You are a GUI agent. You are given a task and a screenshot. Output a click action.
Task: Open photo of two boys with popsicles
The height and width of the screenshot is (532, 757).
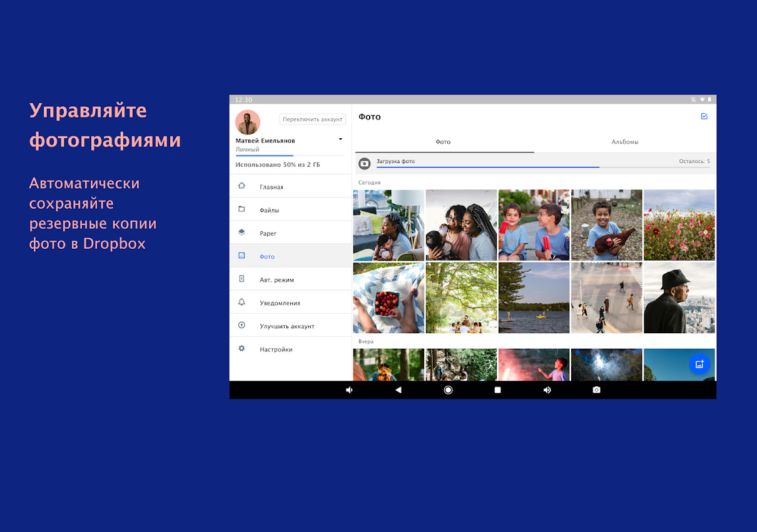(534, 225)
